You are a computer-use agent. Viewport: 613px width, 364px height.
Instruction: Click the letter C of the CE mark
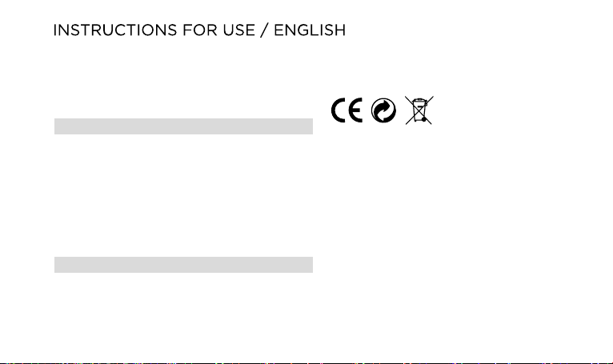tap(338, 110)
